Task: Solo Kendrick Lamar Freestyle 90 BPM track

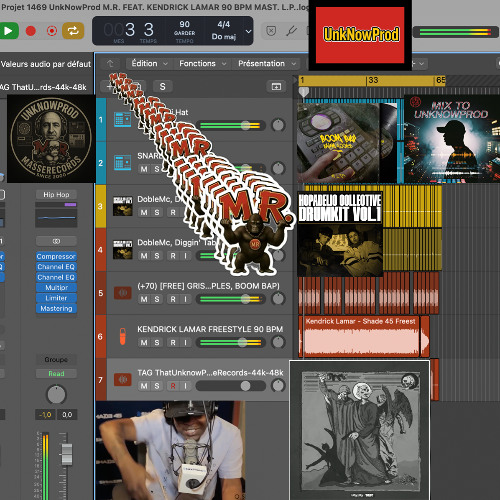Action: click(157, 342)
